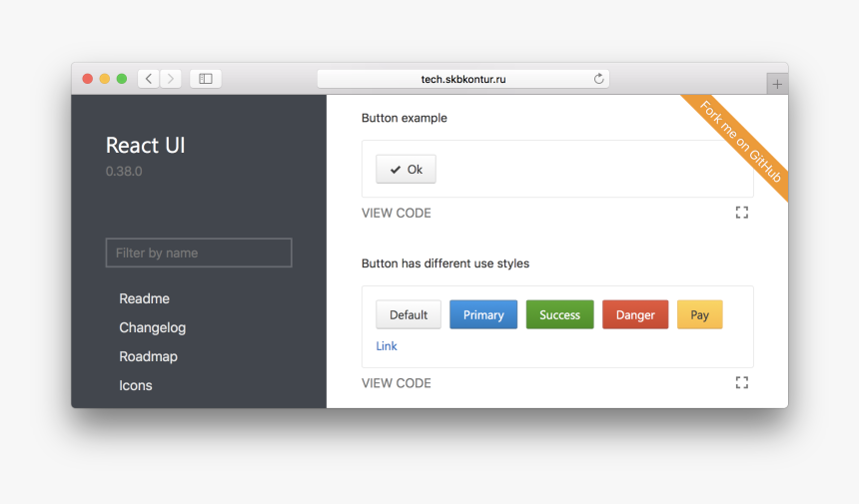The width and height of the screenshot is (859, 504).
Task: Click the React UI title
Action: pos(145,146)
